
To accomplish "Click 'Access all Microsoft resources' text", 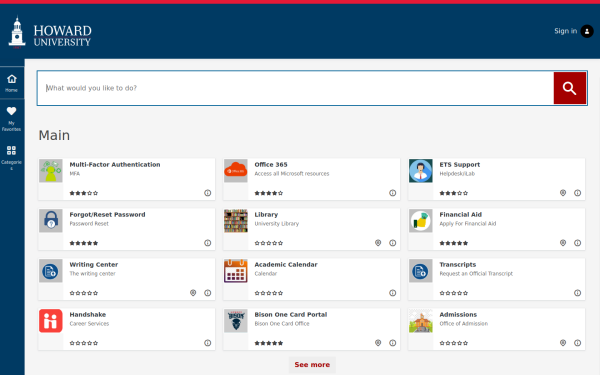I will (292, 174).
